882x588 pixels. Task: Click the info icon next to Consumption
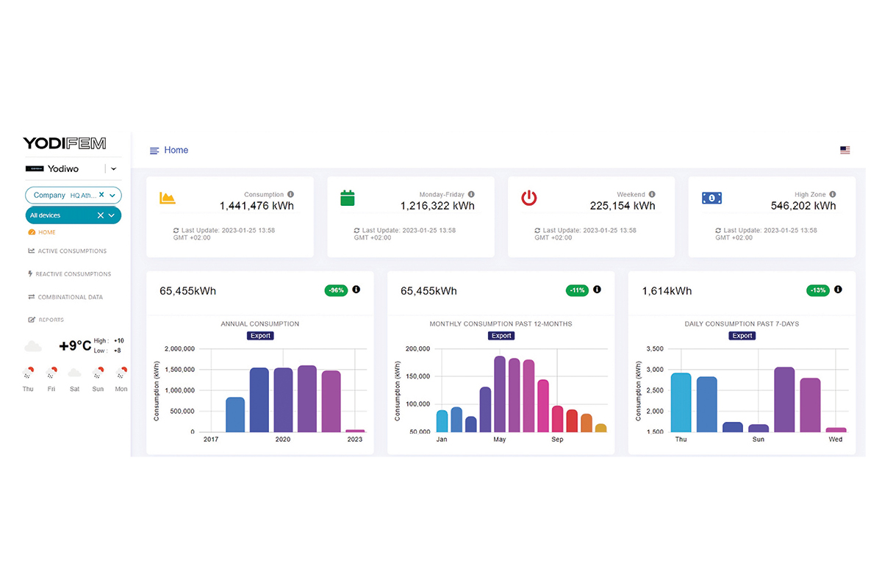tap(290, 195)
